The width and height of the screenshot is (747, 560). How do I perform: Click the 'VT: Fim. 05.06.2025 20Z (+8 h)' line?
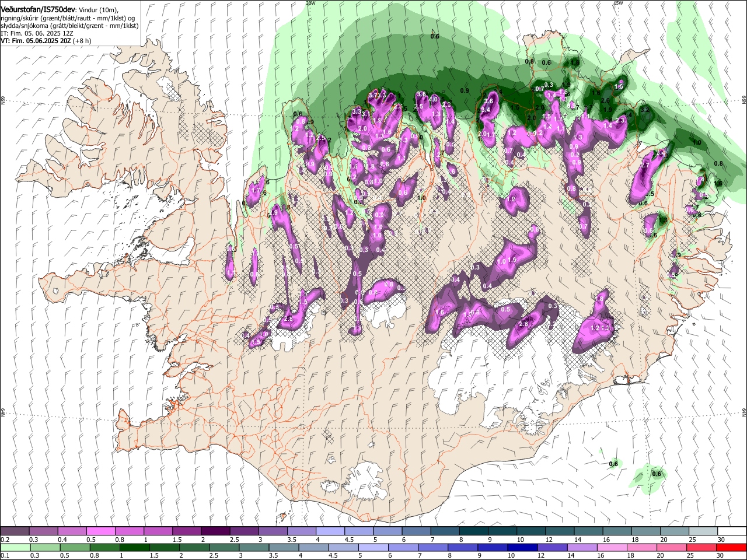[x=46, y=41]
